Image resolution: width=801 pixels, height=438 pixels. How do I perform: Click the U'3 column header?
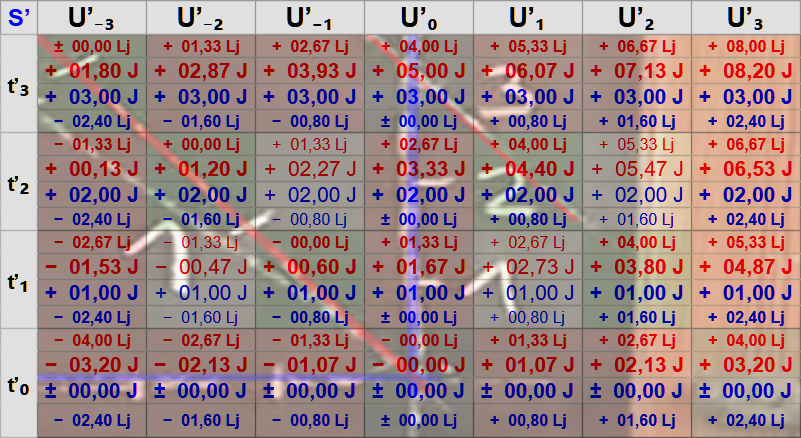coord(746,17)
